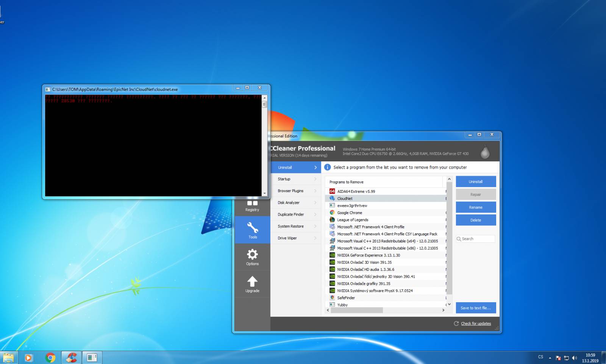Viewport: 606px width, 364px height.
Task: Click the League of Legends program icon
Action: [x=332, y=220]
